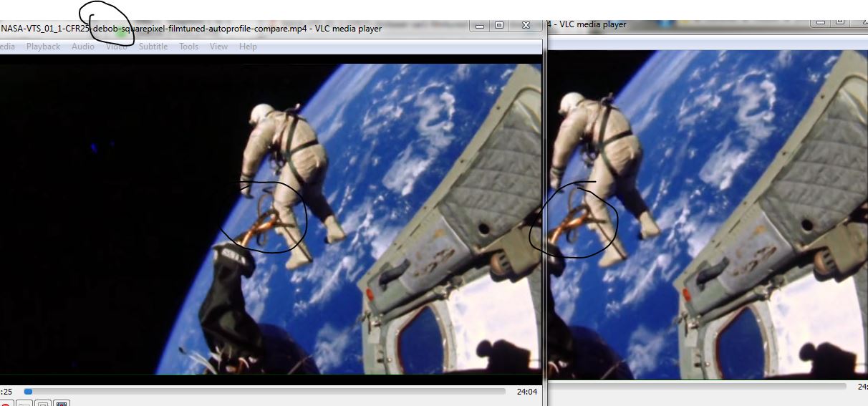Close the left VLC window

(x=526, y=25)
